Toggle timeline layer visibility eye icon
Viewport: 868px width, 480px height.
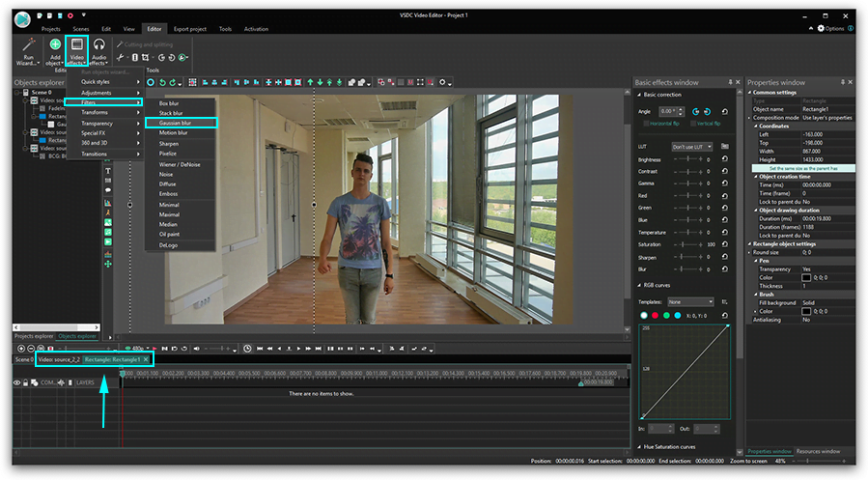tap(17, 382)
